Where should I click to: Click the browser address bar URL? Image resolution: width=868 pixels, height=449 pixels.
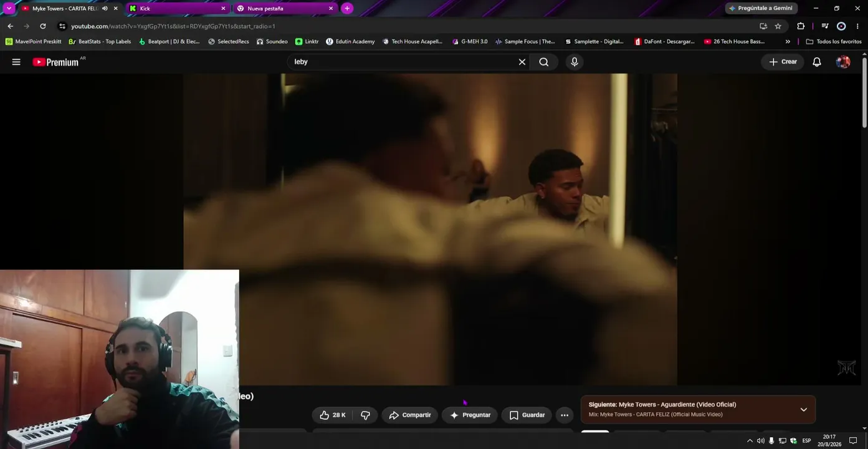[x=173, y=26]
